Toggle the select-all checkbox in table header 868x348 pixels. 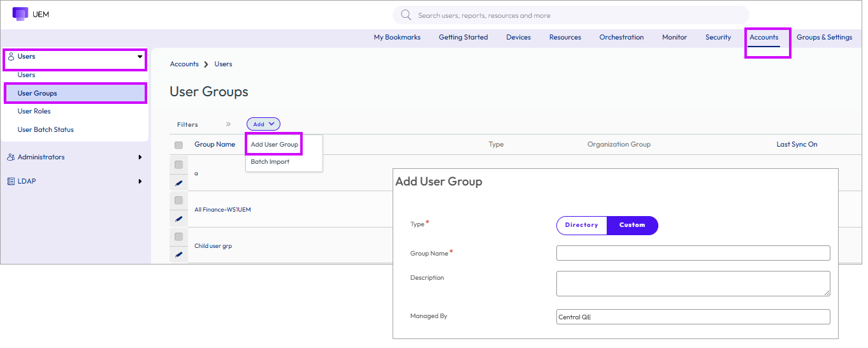tap(178, 145)
